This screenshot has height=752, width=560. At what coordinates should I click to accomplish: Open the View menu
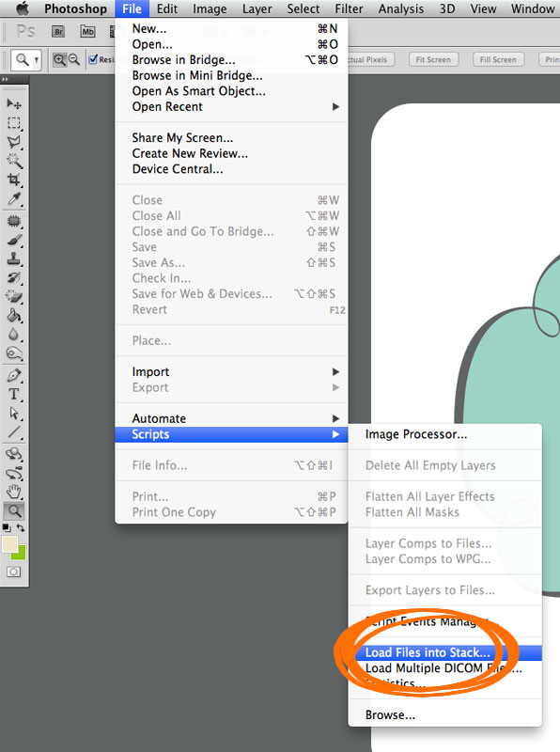pyautogui.click(x=483, y=8)
